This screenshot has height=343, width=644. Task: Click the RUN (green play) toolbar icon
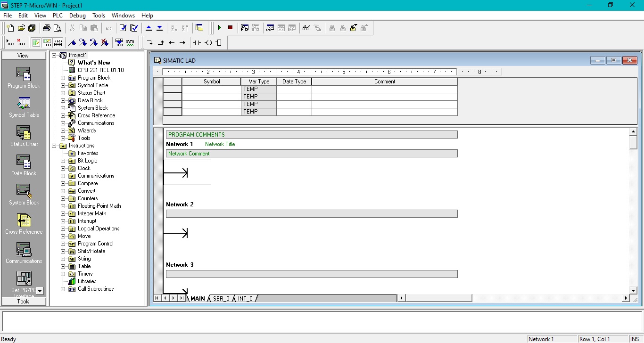[219, 28]
